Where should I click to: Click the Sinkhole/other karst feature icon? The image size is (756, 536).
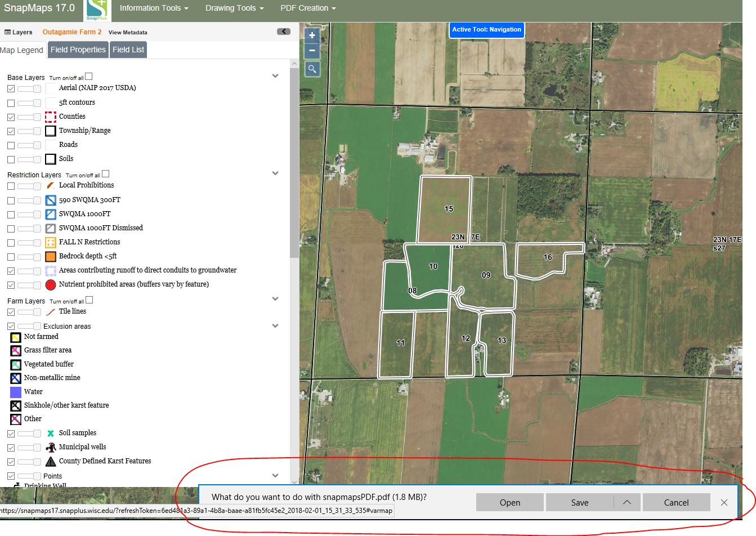tap(16, 406)
